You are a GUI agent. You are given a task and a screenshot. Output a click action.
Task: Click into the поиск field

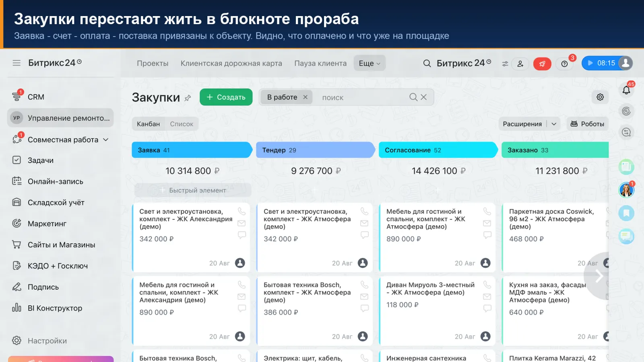(x=362, y=97)
